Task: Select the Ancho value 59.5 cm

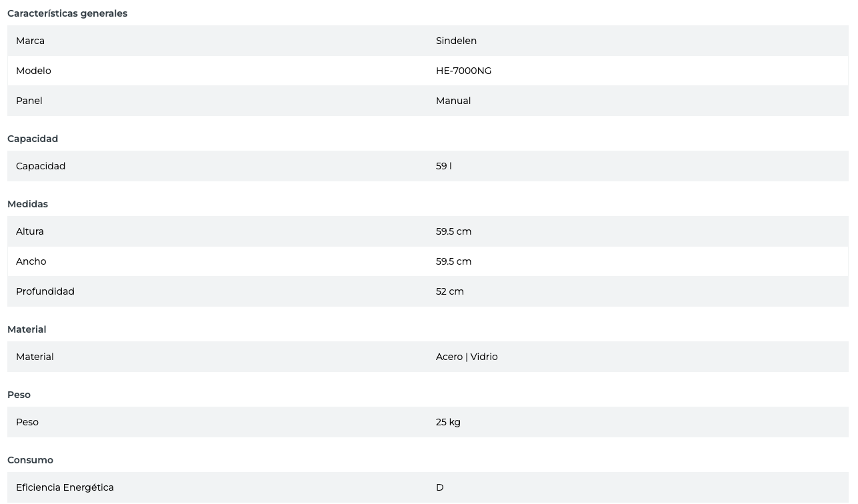Action: (453, 261)
